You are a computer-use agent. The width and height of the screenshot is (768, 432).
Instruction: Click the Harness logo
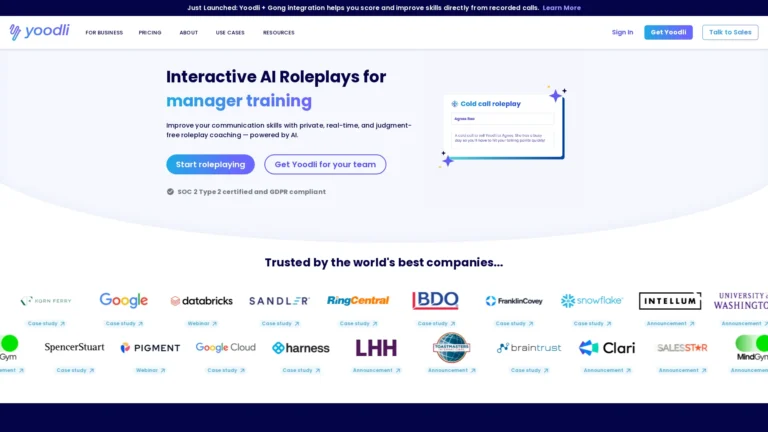pos(301,348)
